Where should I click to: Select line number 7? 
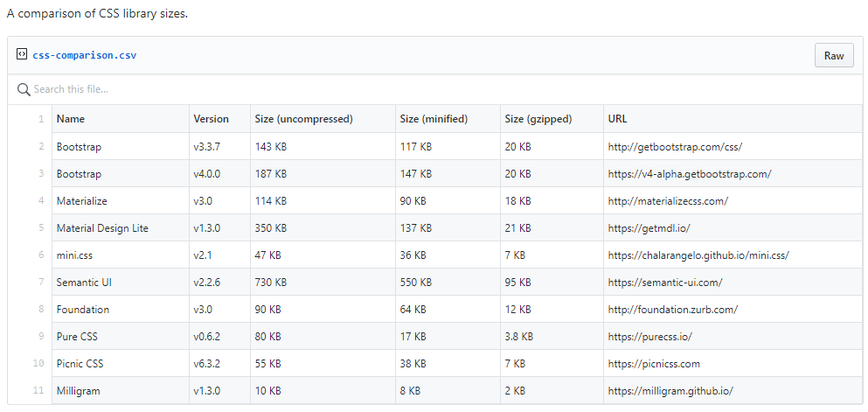pos(41,283)
